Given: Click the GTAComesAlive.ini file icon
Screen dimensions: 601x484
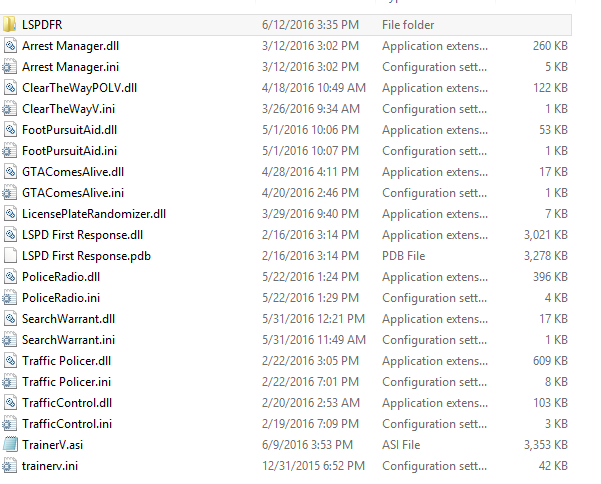Looking at the screenshot, I should coord(9,193).
